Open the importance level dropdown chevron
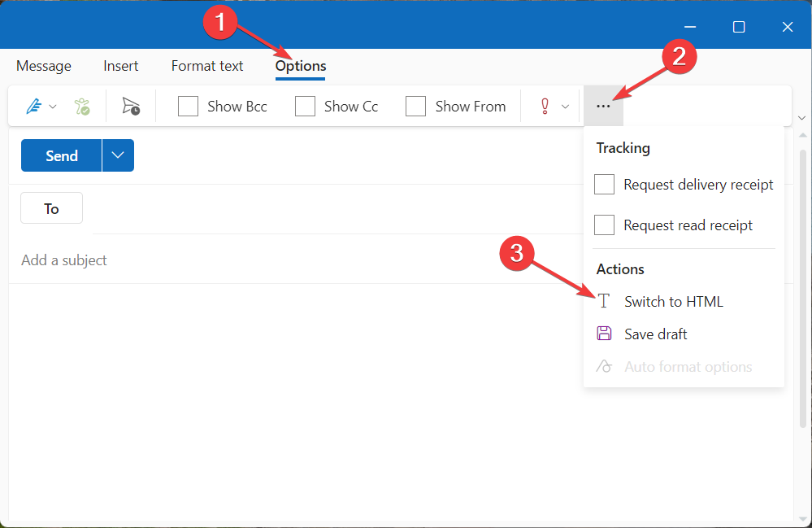This screenshot has height=528, width=812. pyautogui.click(x=565, y=106)
